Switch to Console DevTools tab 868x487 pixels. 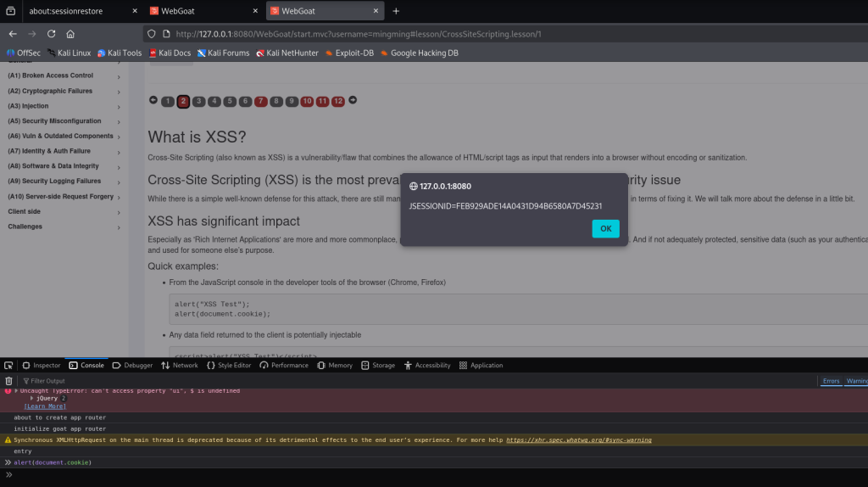[86, 365]
